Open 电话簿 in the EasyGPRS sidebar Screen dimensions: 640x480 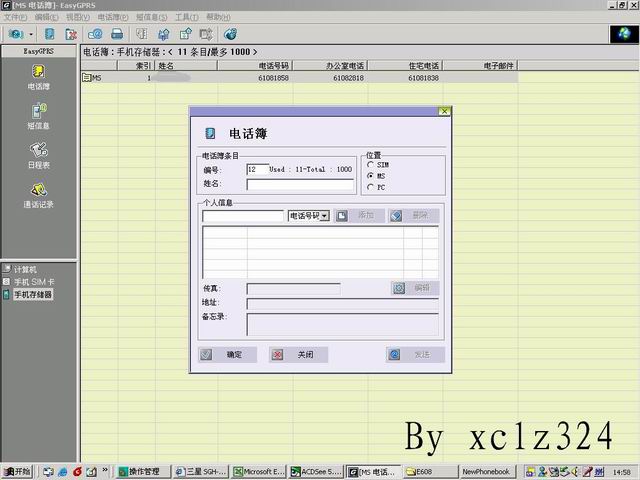click(38, 77)
